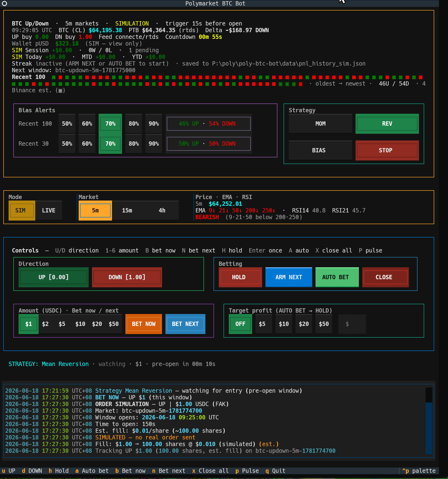The width and height of the screenshot is (448, 479).
Task: Click the blue BET NEXT button
Action: (185, 324)
